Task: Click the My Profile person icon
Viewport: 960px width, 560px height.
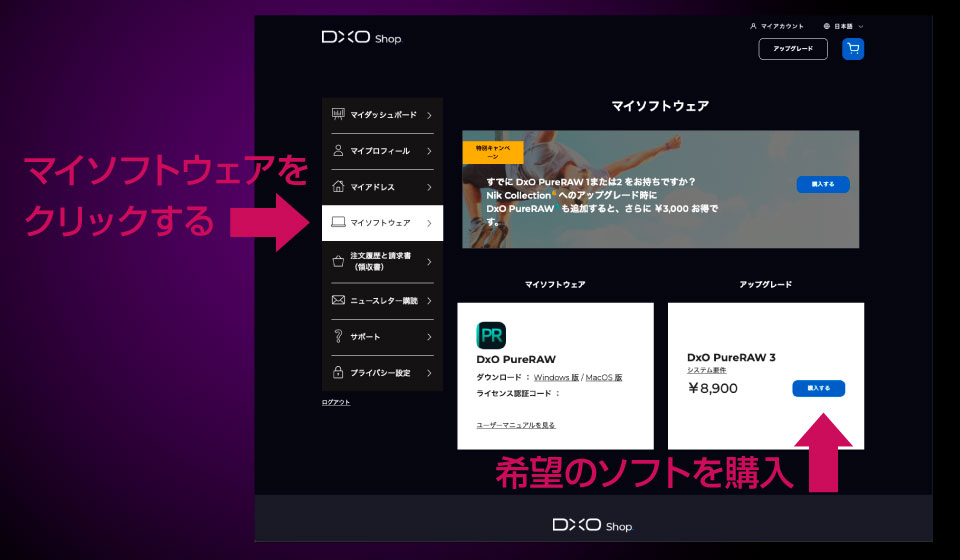Action: tap(338, 151)
